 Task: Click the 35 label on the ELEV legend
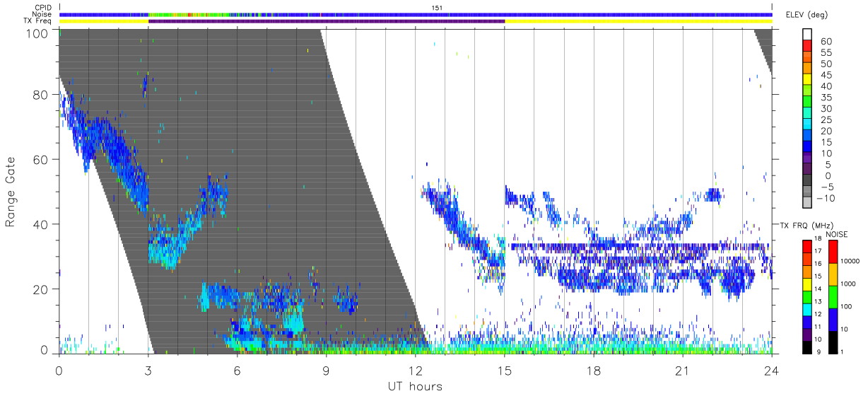(x=826, y=98)
